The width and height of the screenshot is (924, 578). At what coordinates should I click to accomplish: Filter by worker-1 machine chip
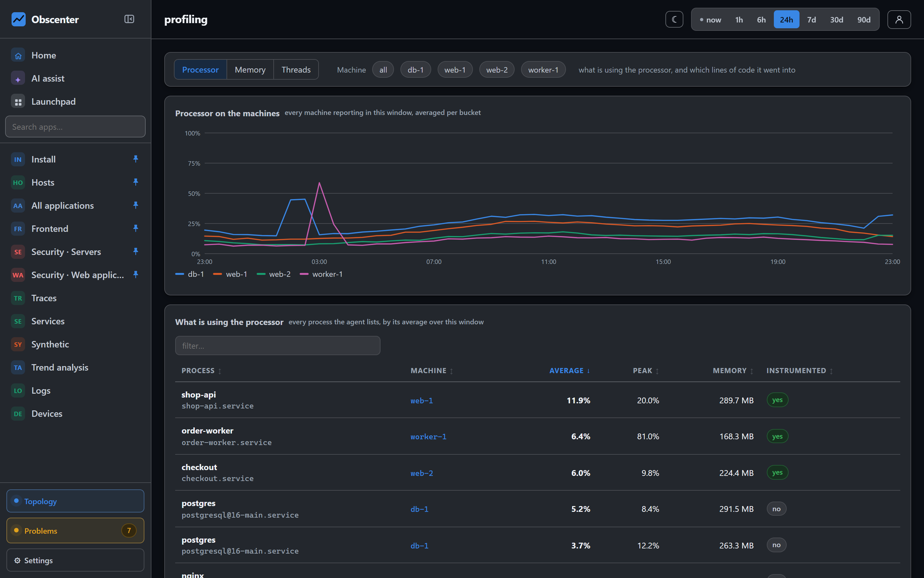click(x=543, y=70)
